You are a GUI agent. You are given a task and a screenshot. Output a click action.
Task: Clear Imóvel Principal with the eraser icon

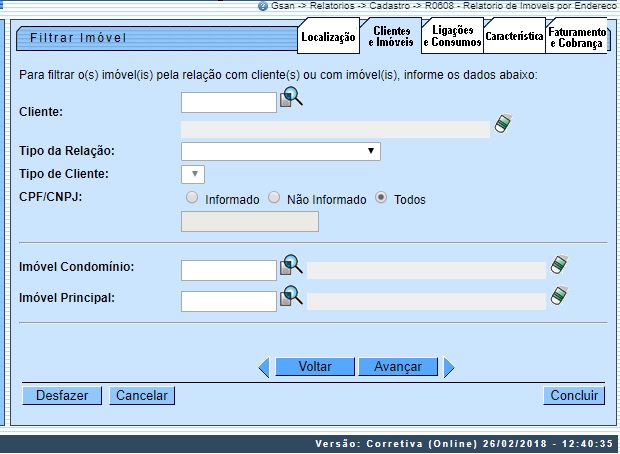561,296
